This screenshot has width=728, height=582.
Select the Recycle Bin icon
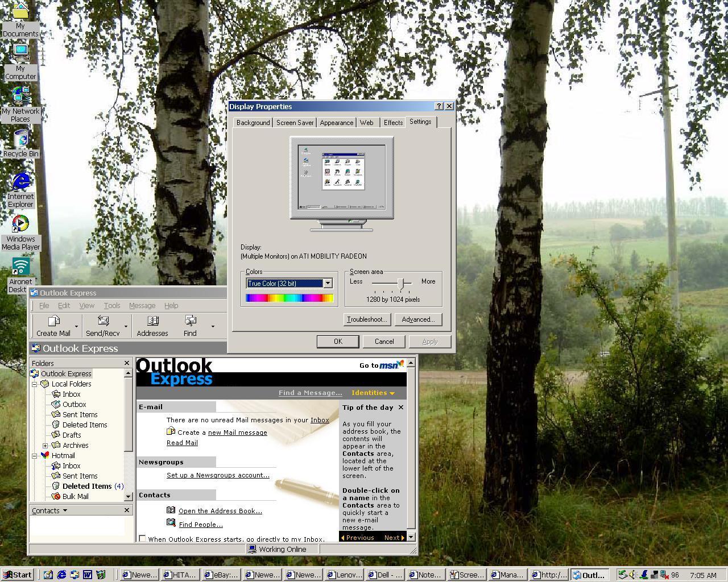(20, 143)
